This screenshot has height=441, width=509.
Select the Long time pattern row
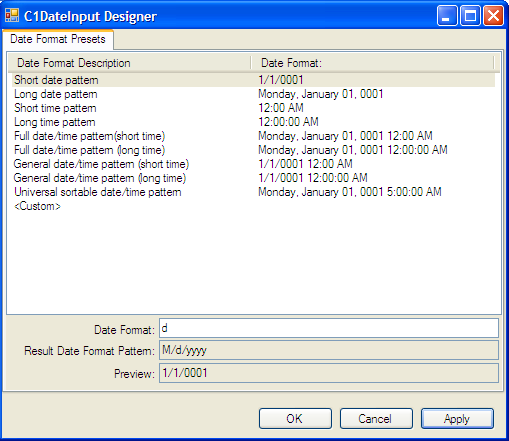253,122
